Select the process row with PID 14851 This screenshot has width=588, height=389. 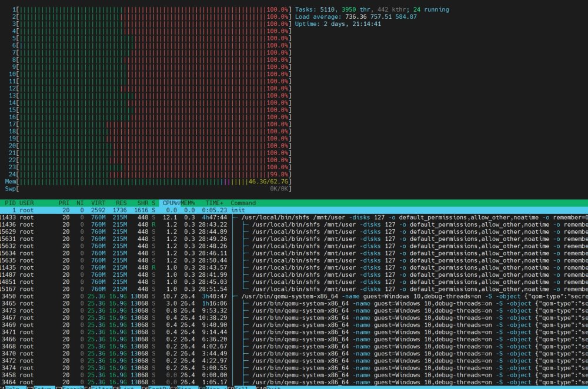294,282
